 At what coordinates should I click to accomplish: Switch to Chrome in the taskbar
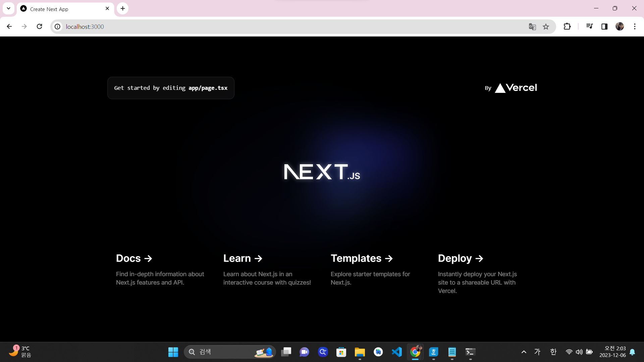(x=415, y=352)
